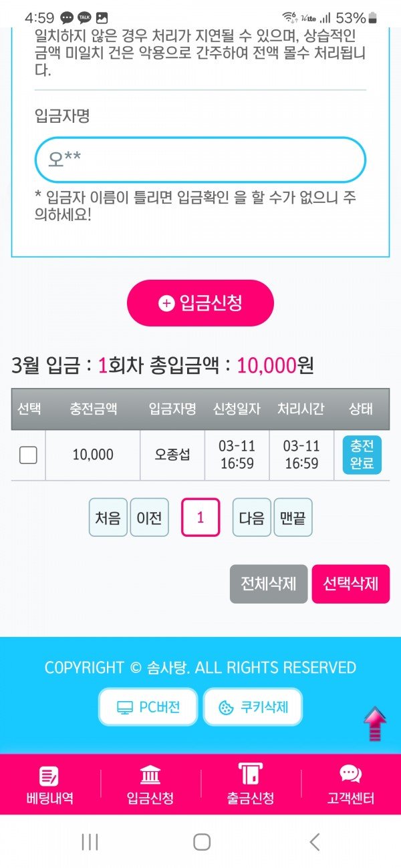Click the 전체삭제 delete all button

[x=268, y=584]
